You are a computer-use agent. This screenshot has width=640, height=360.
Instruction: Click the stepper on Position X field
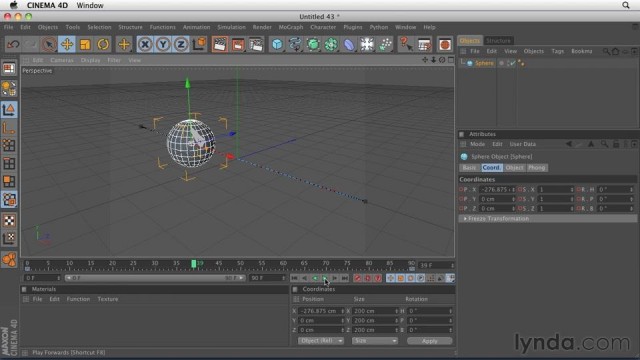pyautogui.click(x=342, y=311)
